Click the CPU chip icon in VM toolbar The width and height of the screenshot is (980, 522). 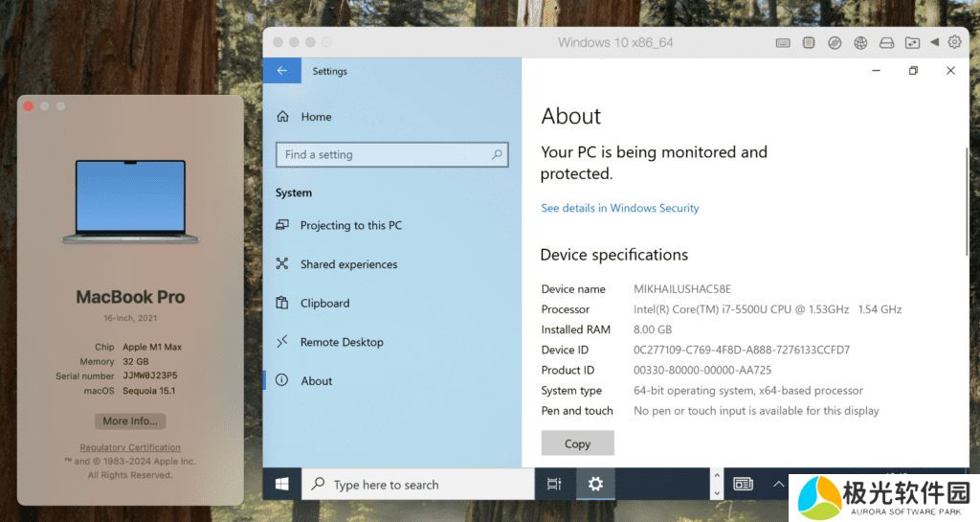pyautogui.click(x=809, y=43)
